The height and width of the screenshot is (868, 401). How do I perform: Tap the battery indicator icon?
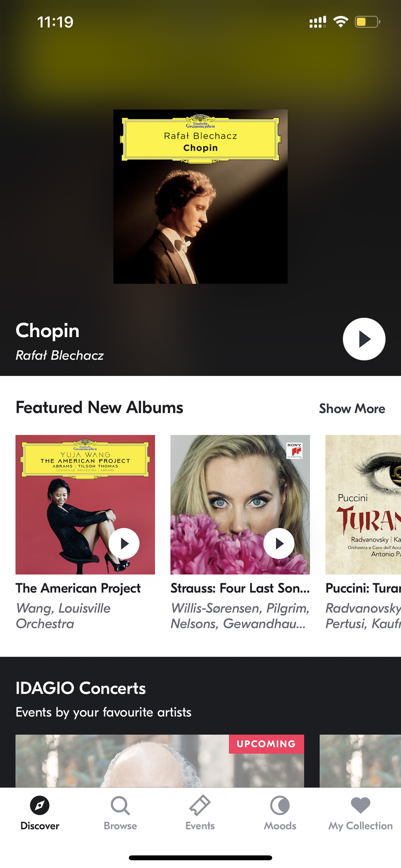(x=367, y=22)
